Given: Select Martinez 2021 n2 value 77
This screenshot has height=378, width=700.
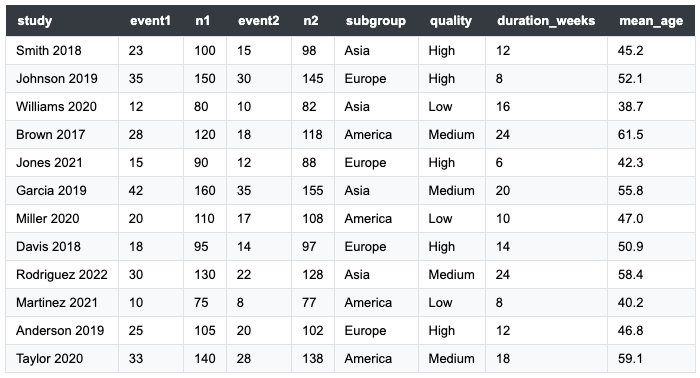Looking at the screenshot, I should (x=309, y=303).
